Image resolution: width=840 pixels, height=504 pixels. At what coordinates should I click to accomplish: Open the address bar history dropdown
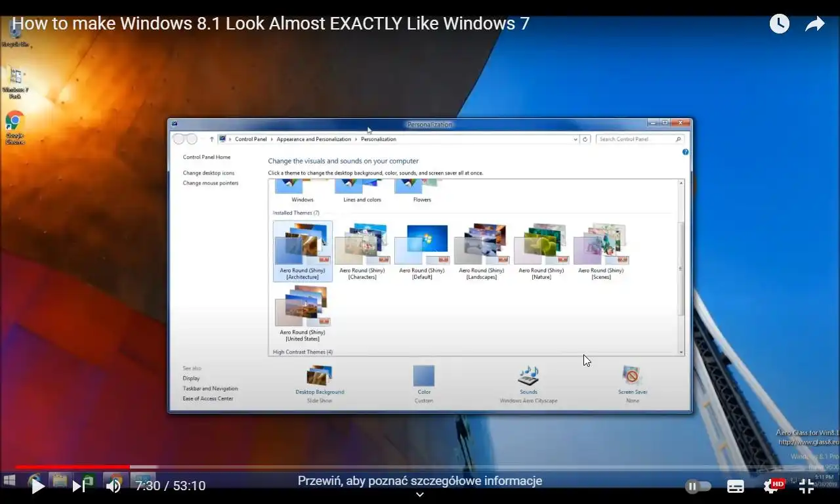point(576,139)
